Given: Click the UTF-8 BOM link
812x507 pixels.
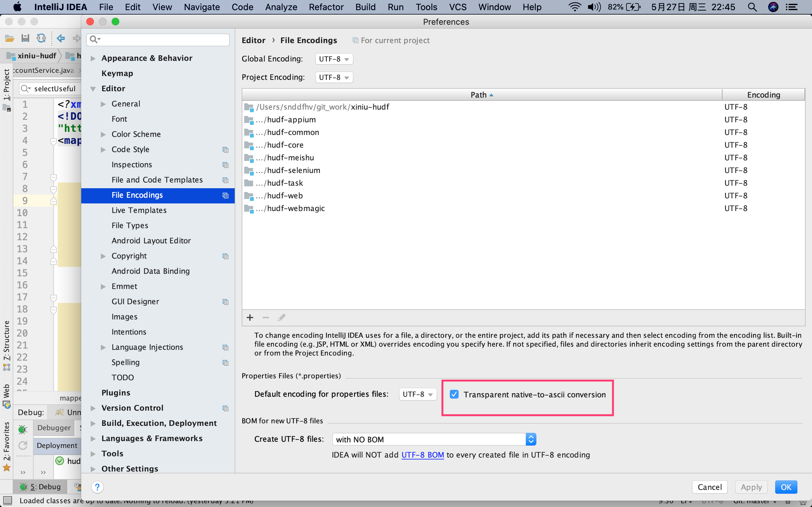Looking at the screenshot, I should [x=422, y=455].
